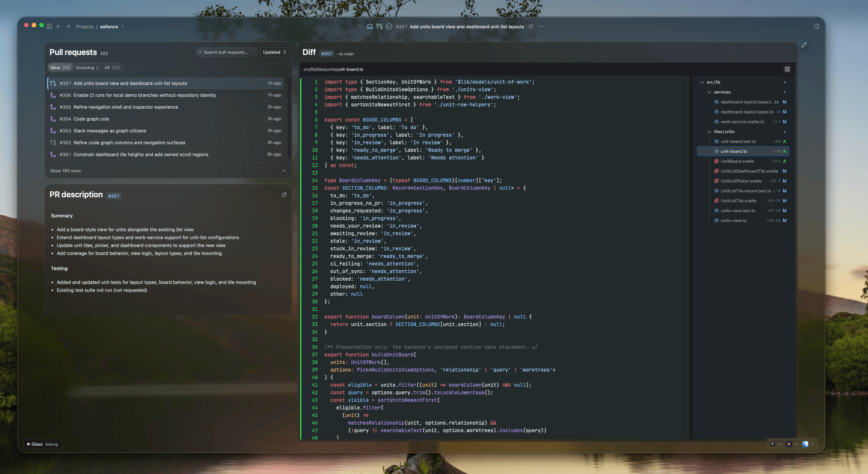Screen dimensions: 868x474
Task: Click the src/lib/tiles/units/unit-board.ts file path
Action: click(x=333, y=70)
